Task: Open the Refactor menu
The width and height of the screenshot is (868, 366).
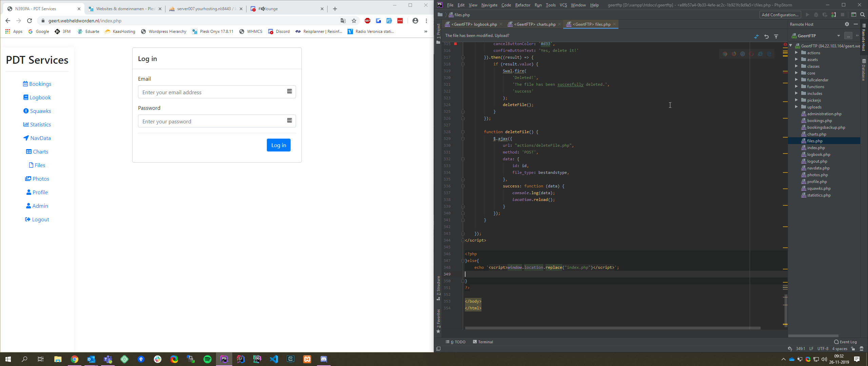Action: [522, 5]
